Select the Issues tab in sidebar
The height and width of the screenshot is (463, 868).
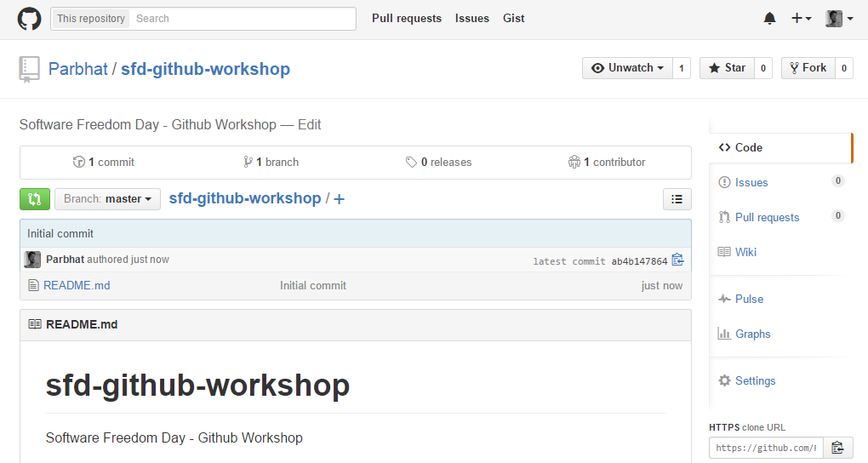tap(780, 182)
